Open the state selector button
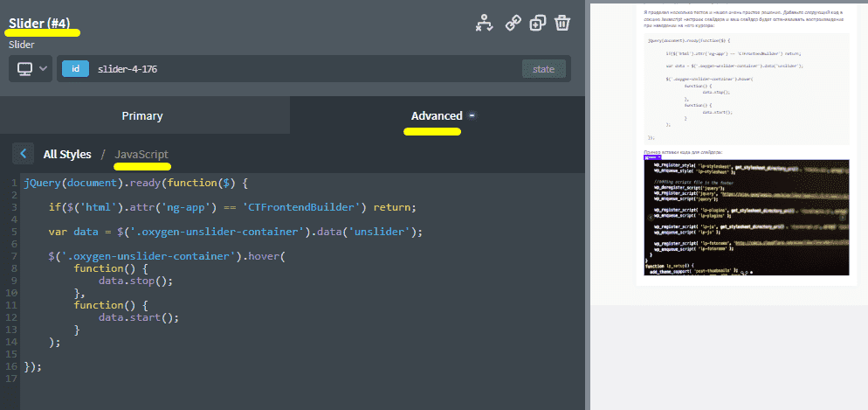This screenshot has height=410, width=868. 543,69
